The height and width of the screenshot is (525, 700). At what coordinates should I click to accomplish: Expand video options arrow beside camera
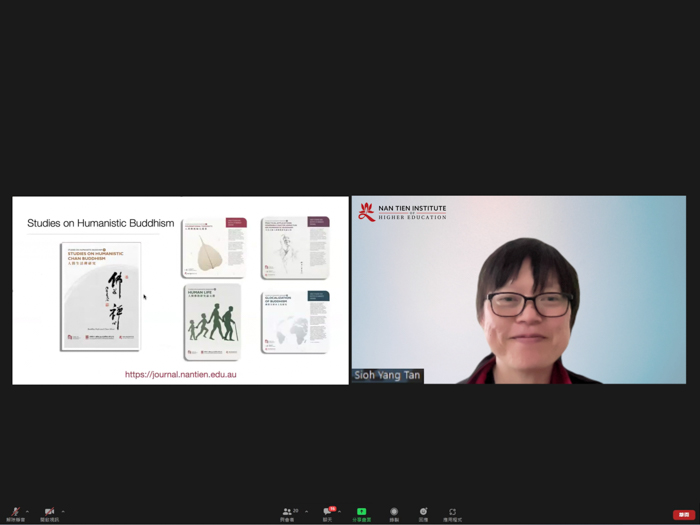pos(62,510)
